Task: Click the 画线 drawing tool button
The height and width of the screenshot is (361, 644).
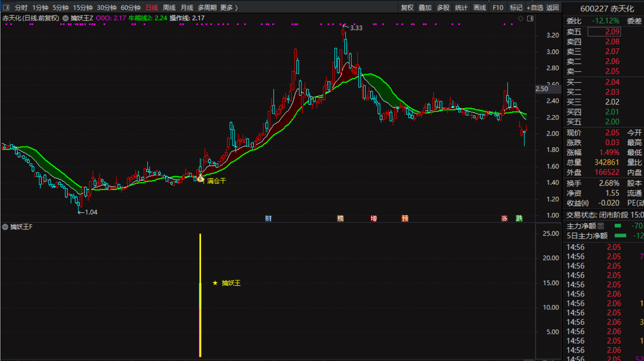Action: (479, 7)
